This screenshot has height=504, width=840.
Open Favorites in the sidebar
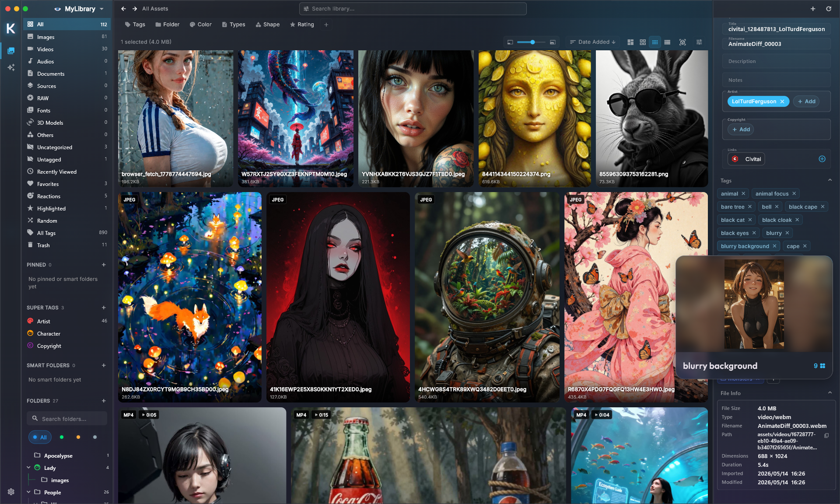click(67, 184)
